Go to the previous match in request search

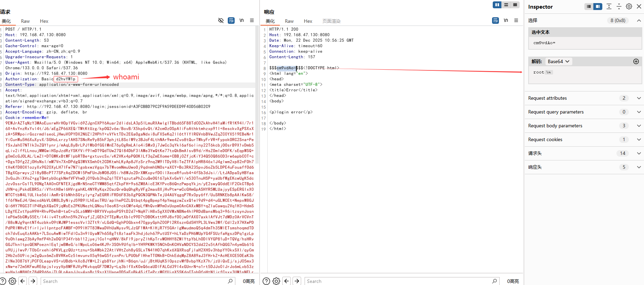[23, 281]
